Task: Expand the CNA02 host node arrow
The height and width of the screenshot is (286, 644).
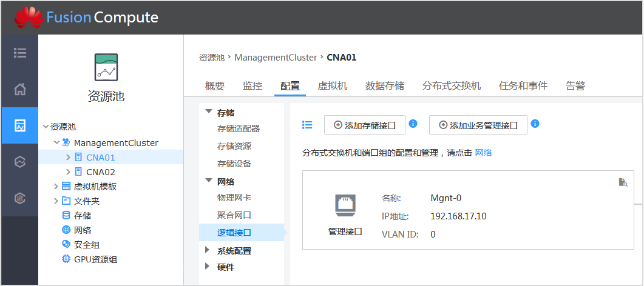Action: [x=69, y=172]
